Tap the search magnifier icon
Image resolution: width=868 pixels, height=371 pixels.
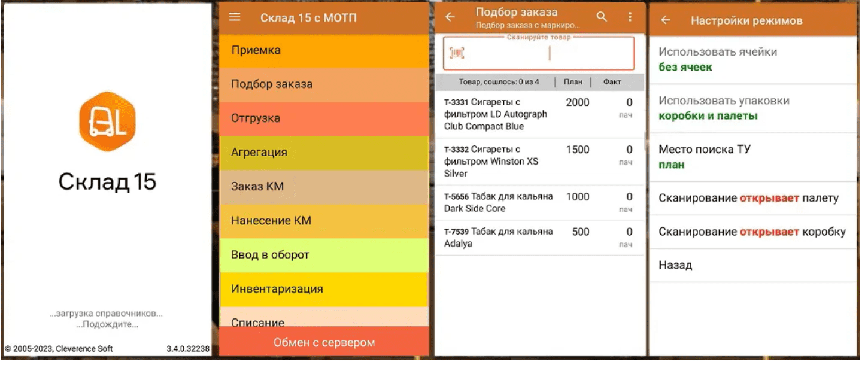pos(602,17)
